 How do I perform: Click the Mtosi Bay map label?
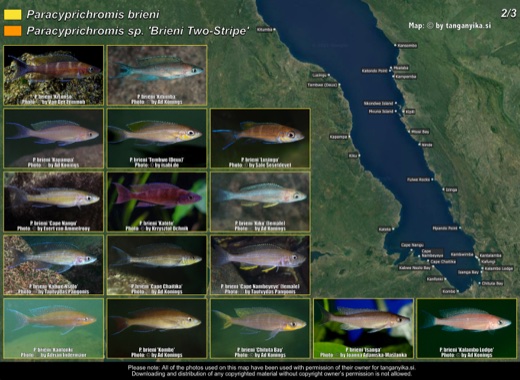click(420, 132)
